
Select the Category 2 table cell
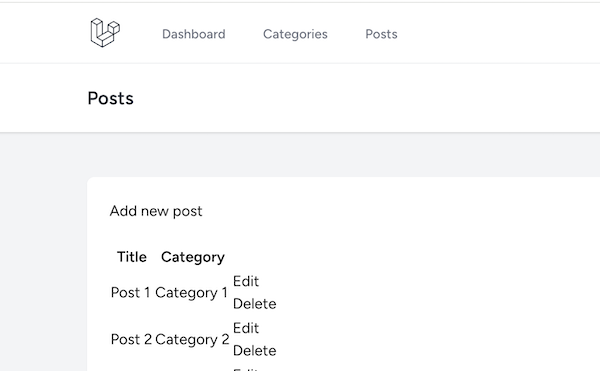[x=192, y=340]
